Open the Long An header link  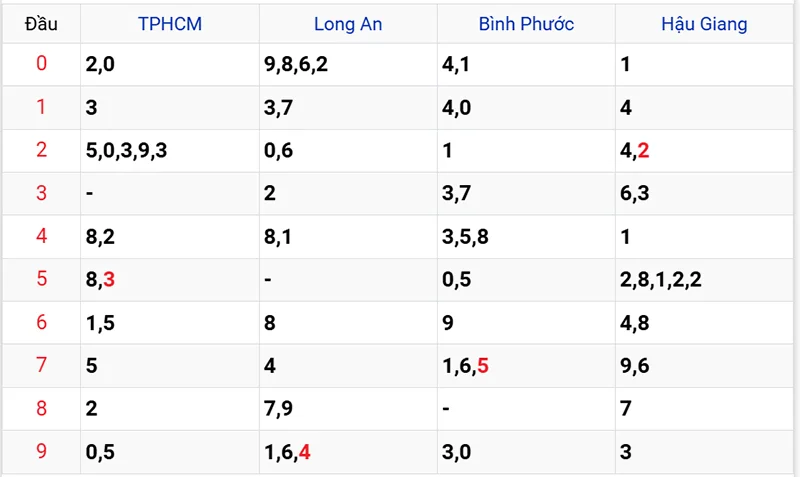click(347, 23)
